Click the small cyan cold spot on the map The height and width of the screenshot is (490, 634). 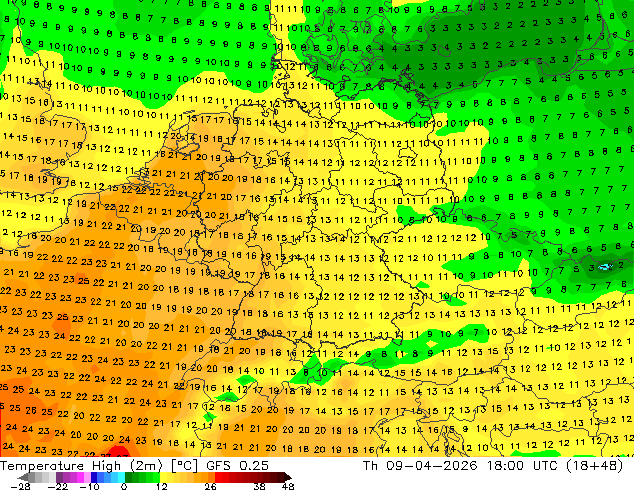coord(605,267)
